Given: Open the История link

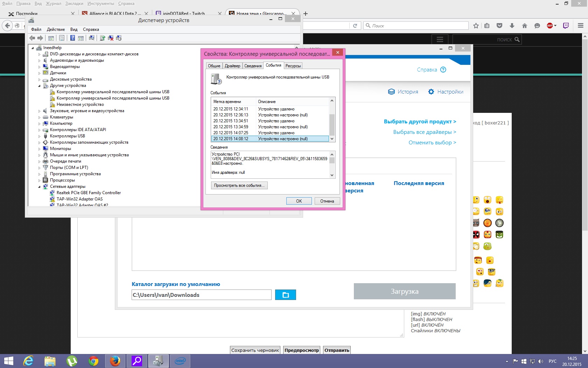Looking at the screenshot, I should pos(403,92).
